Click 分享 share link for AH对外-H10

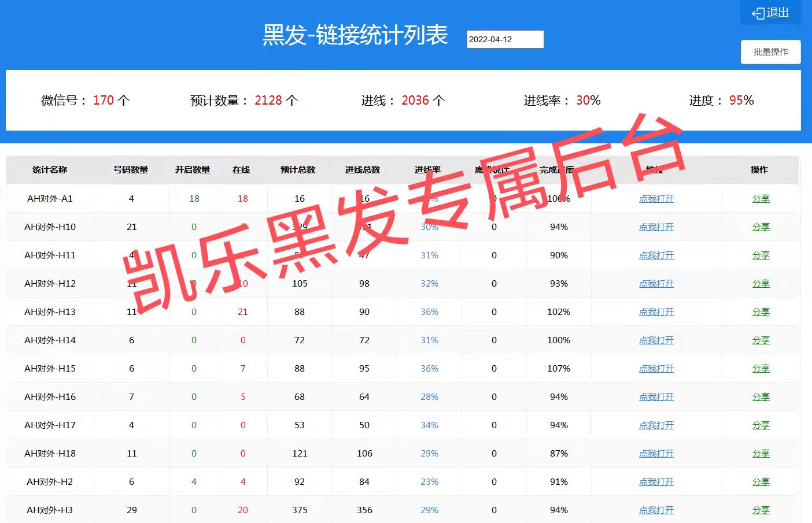(761, 227)
